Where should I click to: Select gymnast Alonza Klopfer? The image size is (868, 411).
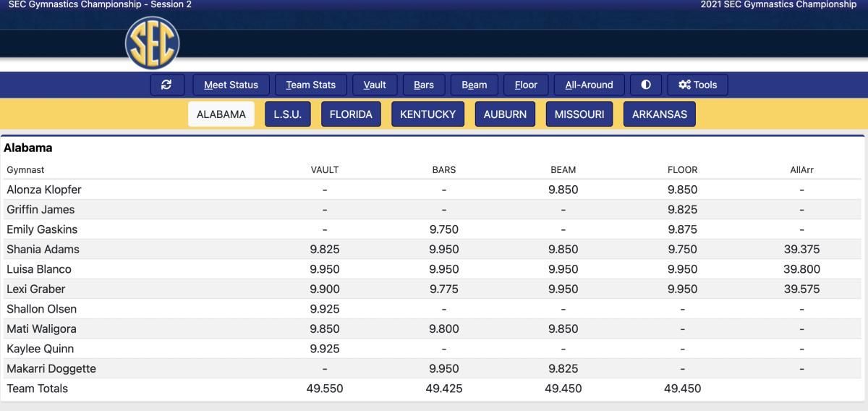point(44,190)
